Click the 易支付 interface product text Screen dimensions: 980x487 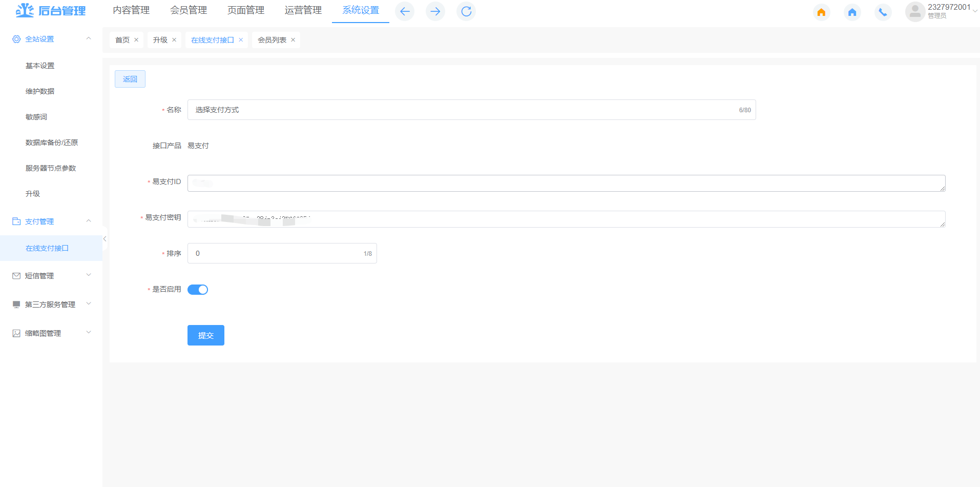[x=198, y=146]
